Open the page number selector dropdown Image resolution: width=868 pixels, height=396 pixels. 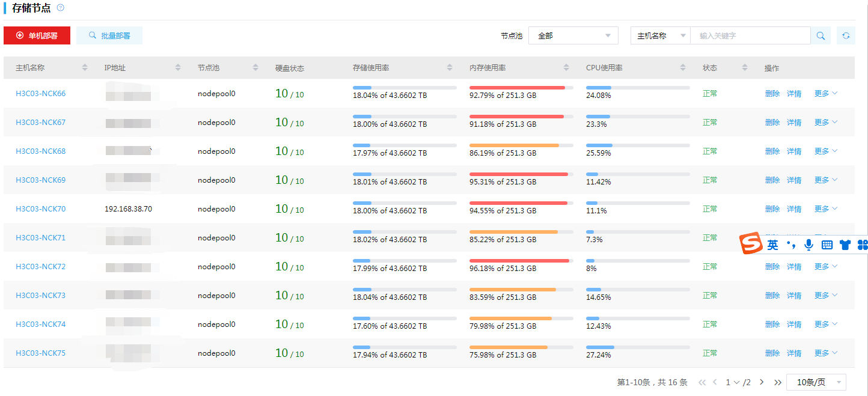pyautogui.click(x=732, y=382)
